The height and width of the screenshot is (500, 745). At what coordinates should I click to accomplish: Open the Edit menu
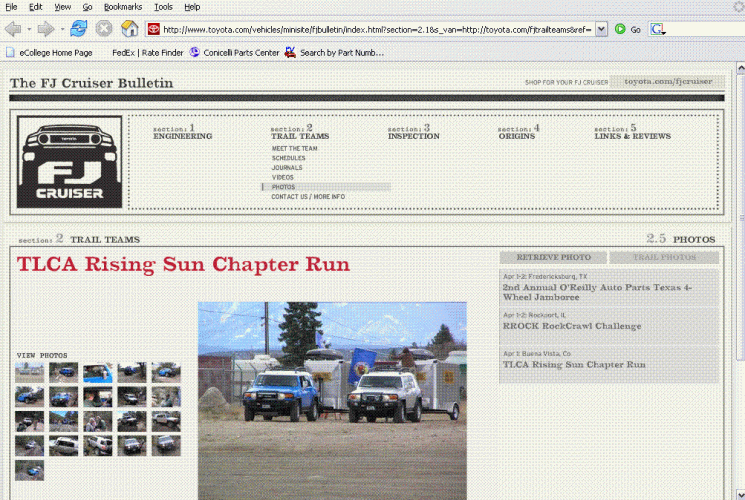36,7
